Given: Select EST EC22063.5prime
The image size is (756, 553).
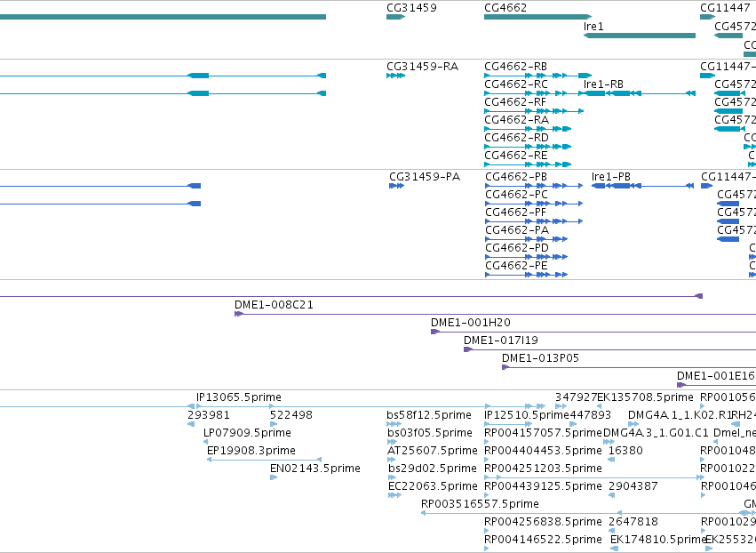Looking at the screenshot, I should pyautogui.click(x=433, y=486).
